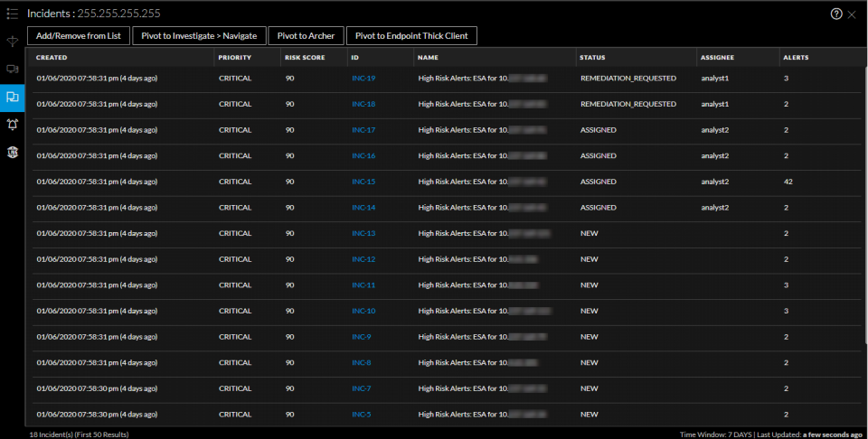The image size is (868, 439).
Task: Open the Live content icon in sidebar
Action: (x=12, y=152)
